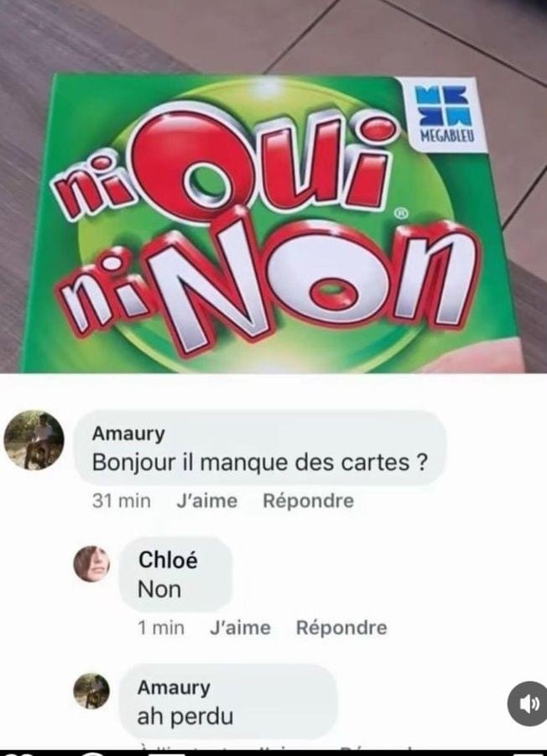Reply to Chloé's comment with Répondre
Image resolution: width=547 pixels, height=756 pixels.
[x=341, y=628]
